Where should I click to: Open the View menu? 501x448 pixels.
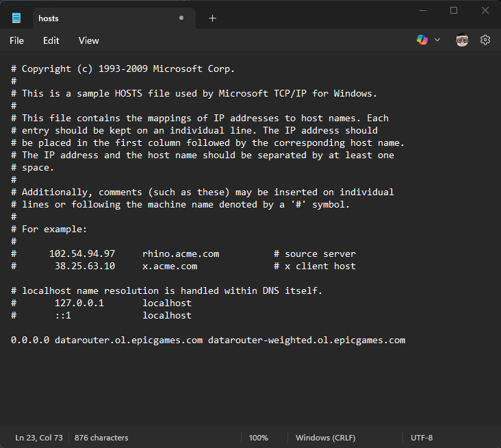pos(89,40)
